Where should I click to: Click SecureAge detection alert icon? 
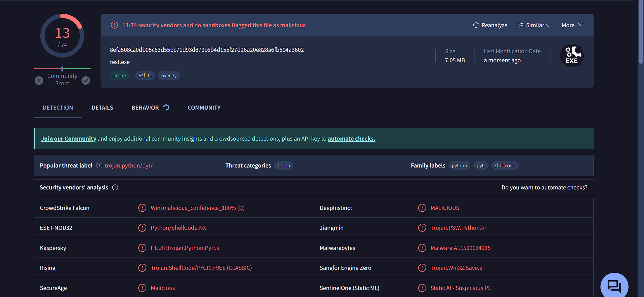tap(142, 288)
